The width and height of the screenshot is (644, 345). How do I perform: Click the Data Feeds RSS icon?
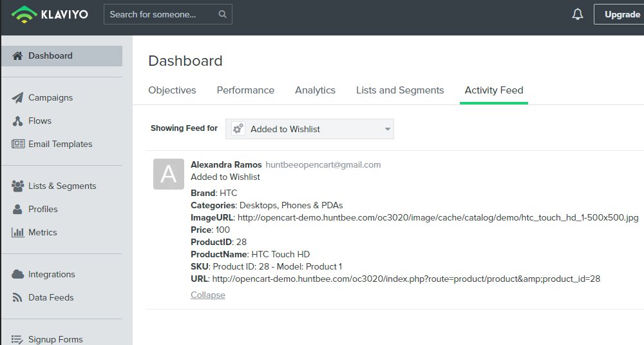[x=17, y=297]
